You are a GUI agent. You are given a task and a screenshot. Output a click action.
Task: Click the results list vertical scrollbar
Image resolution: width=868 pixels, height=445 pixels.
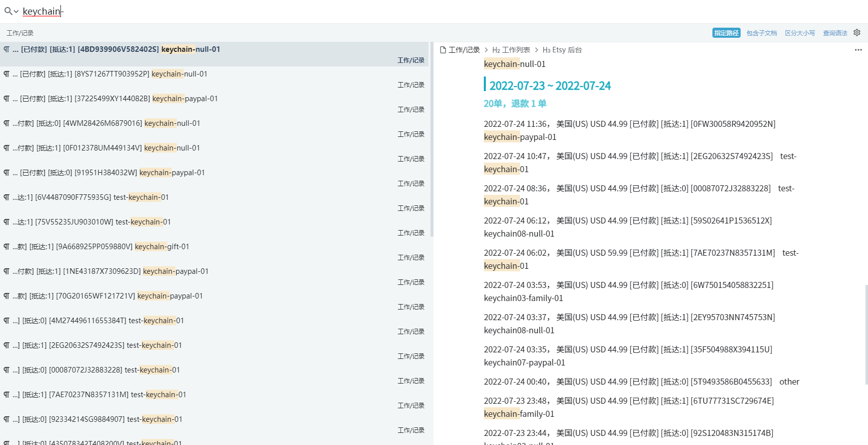[431, 141]
